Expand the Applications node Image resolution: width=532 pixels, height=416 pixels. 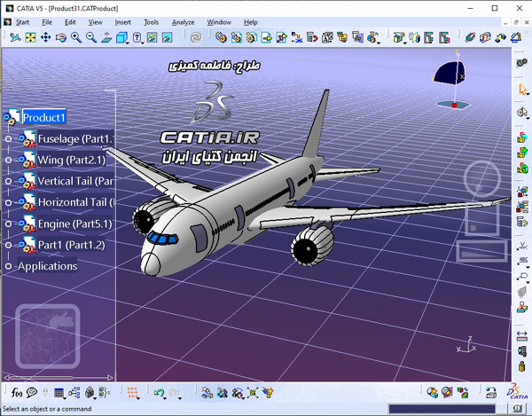tap(8, 266)
